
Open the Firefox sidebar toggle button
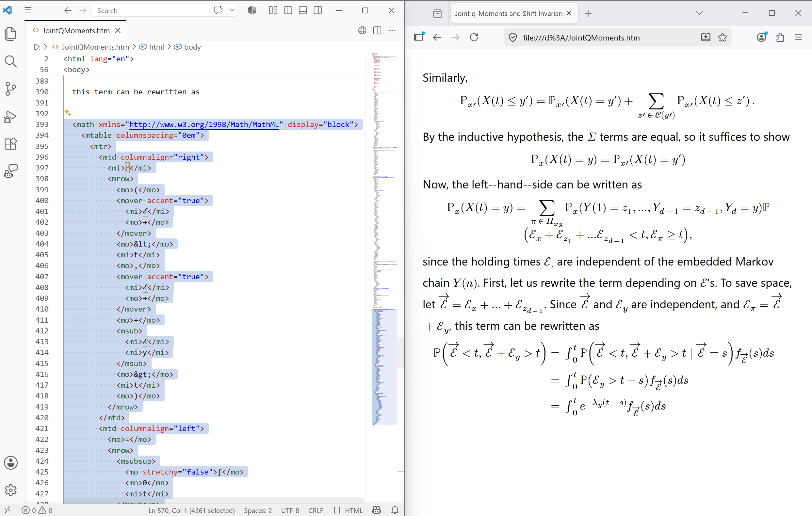(x=419, y=37)
